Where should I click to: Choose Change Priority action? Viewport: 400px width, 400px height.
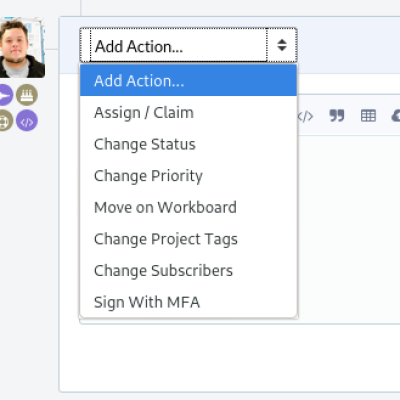(x=188, y=176)
